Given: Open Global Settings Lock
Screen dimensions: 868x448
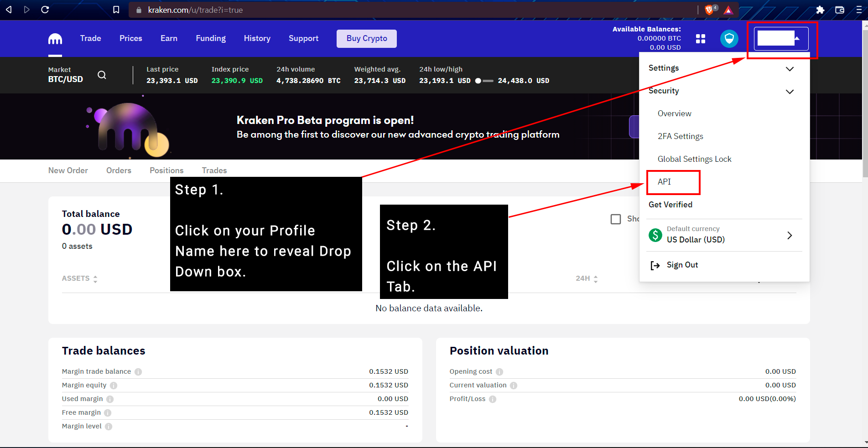Looking at the screenshot, I should (694, 159).
